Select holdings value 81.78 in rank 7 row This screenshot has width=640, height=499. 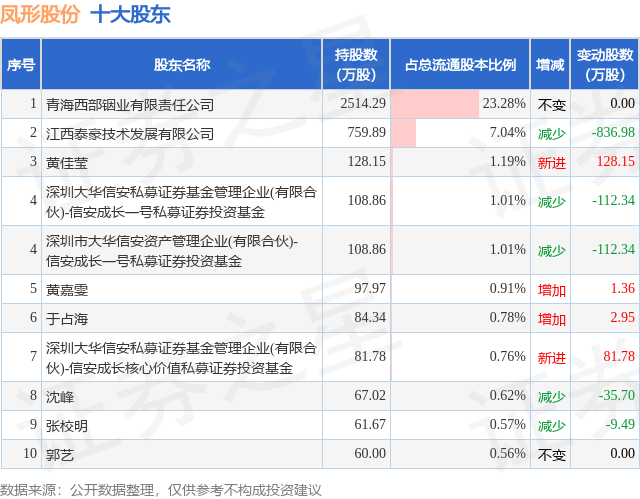click(x=370, y=356)
